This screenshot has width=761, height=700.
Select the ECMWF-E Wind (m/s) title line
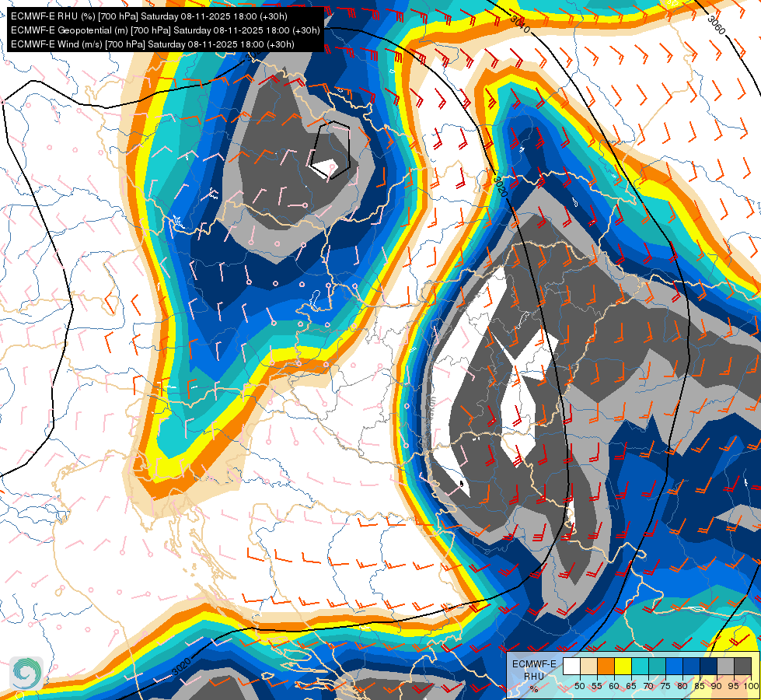(x=152, y=44)
